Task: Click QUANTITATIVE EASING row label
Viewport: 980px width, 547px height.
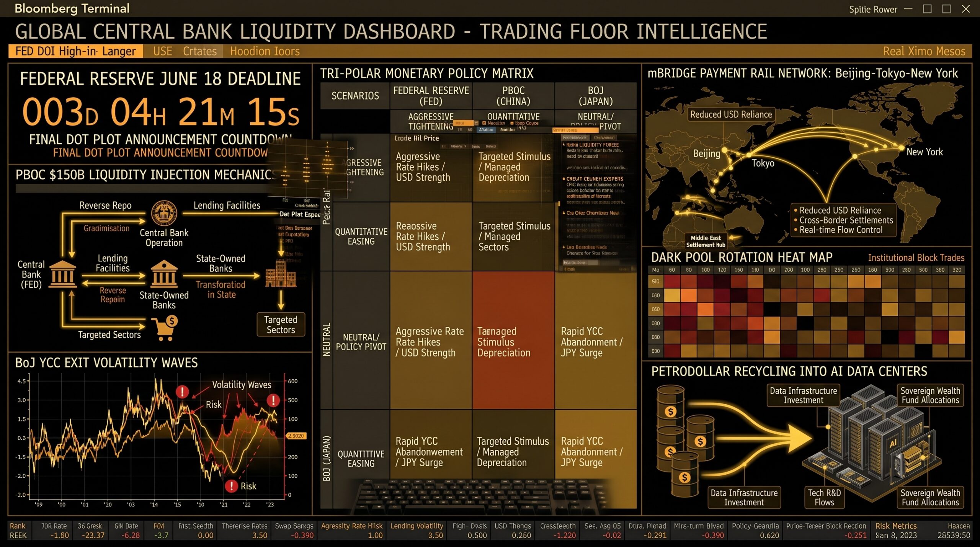Action: tap(361, 237)
